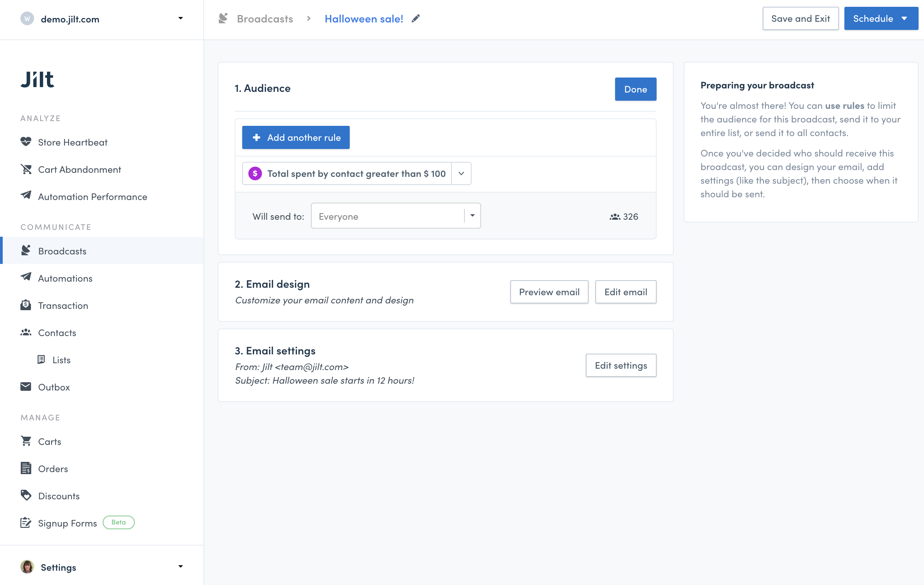
Task: Click the recipients count people icon
Action: [x=615, y=217]
